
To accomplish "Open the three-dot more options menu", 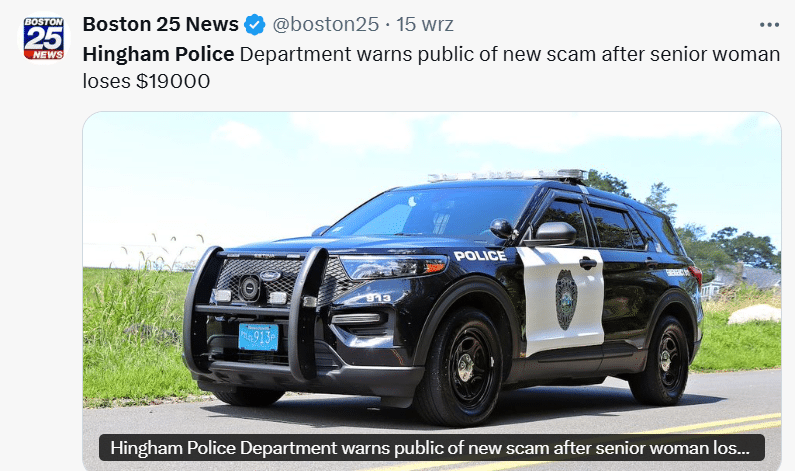I will point(769,24).
